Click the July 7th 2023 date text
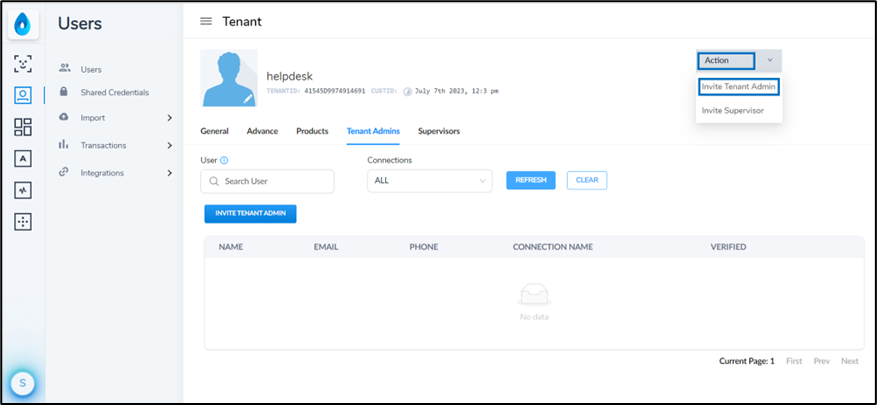This screenshot has height=405, width=877. point(456,91)
